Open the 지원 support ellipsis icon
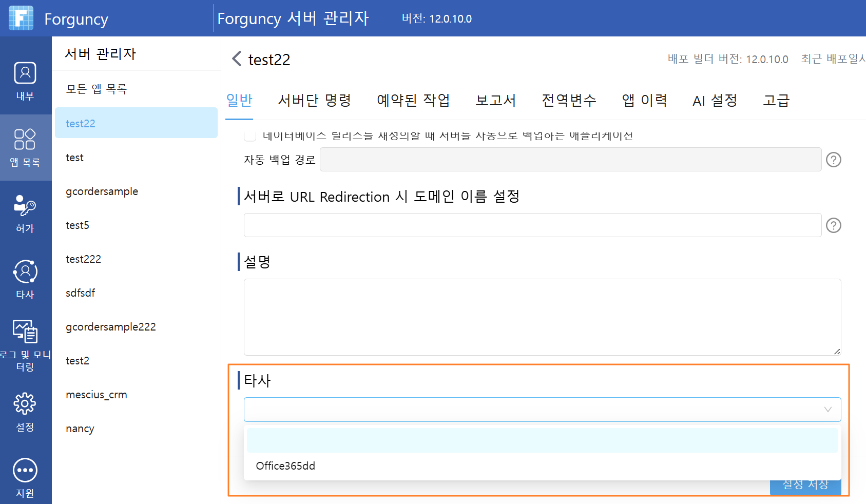This screenshot has width=866, height=504. pos(25,470)
